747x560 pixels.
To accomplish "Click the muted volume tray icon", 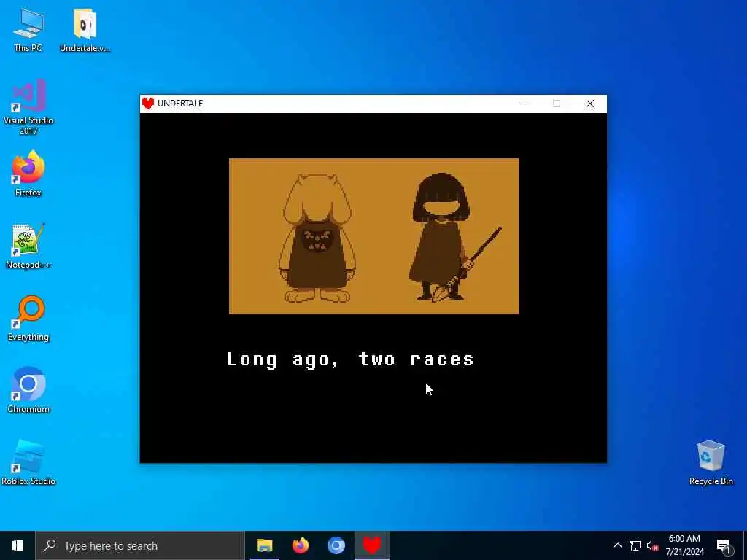I will pos(652,545).
